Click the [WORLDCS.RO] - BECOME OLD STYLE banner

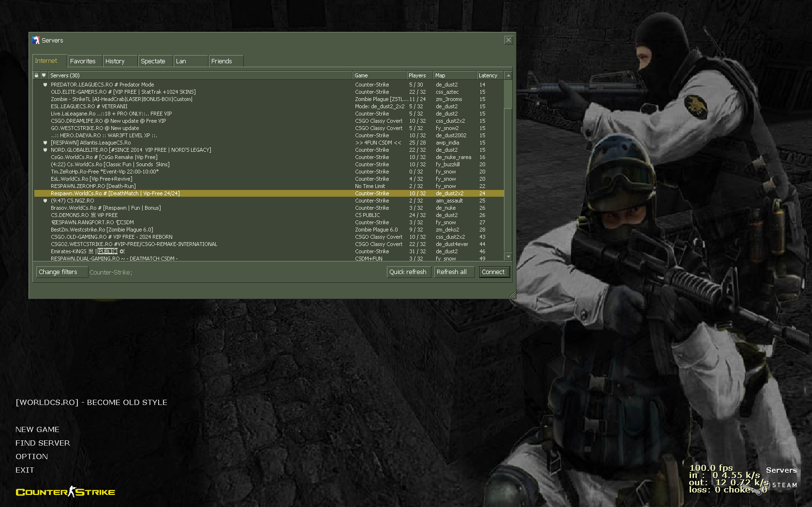(x=91, y=402)
